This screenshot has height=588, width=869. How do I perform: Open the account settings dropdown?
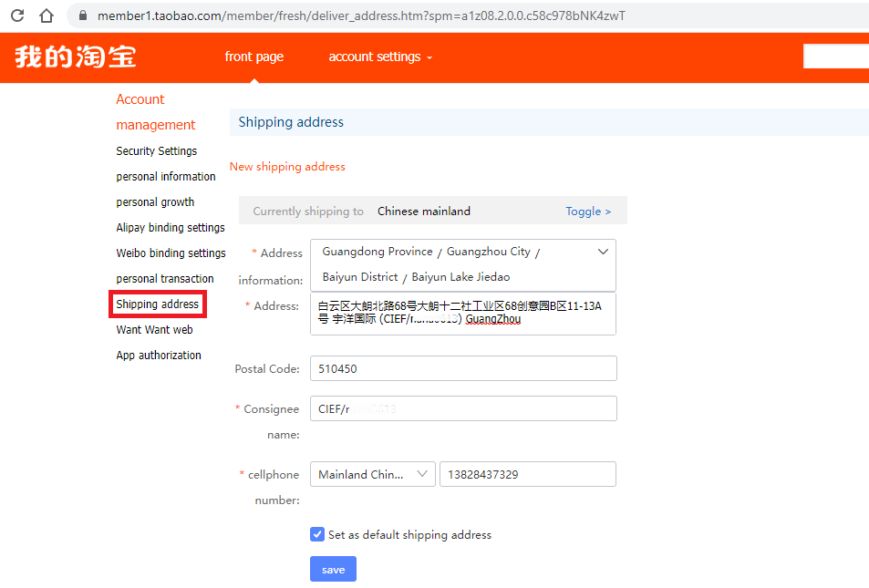pos(374,57)
